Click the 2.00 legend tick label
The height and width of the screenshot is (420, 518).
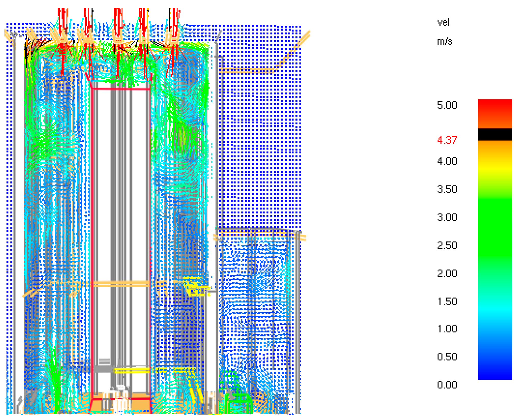[x=447, y=273]
